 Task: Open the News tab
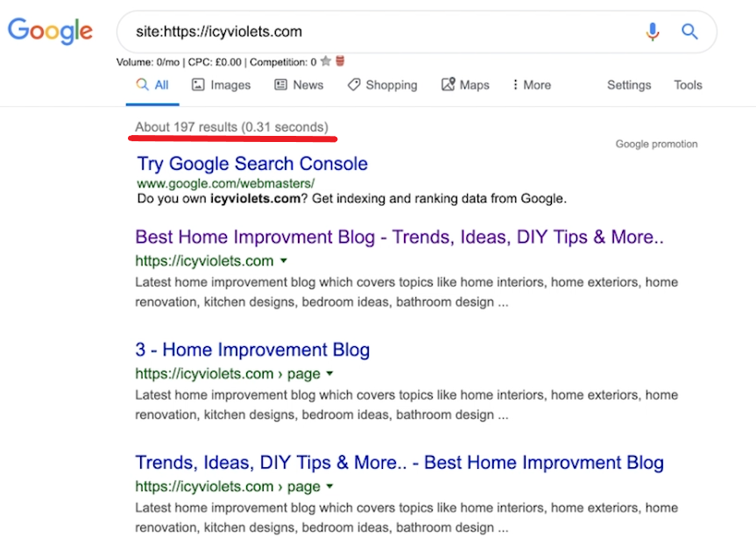point(299,85)
